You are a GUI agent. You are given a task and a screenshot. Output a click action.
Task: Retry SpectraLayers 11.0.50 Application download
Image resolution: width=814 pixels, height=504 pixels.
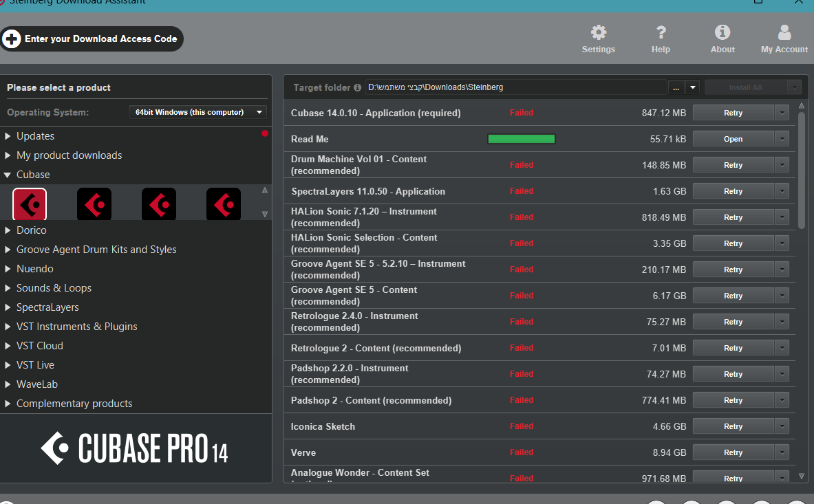(733, 191)
